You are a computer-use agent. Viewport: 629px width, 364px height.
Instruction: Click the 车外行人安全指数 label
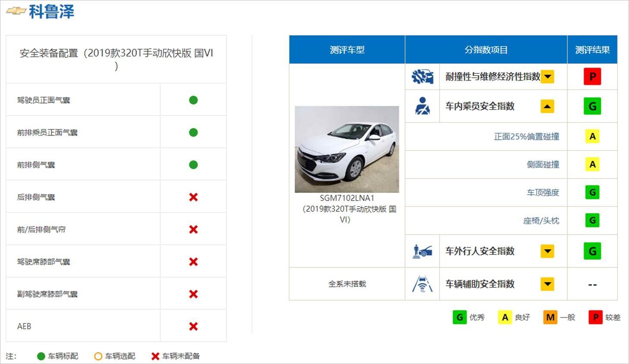pyautogui.click(x=480, y=251)
